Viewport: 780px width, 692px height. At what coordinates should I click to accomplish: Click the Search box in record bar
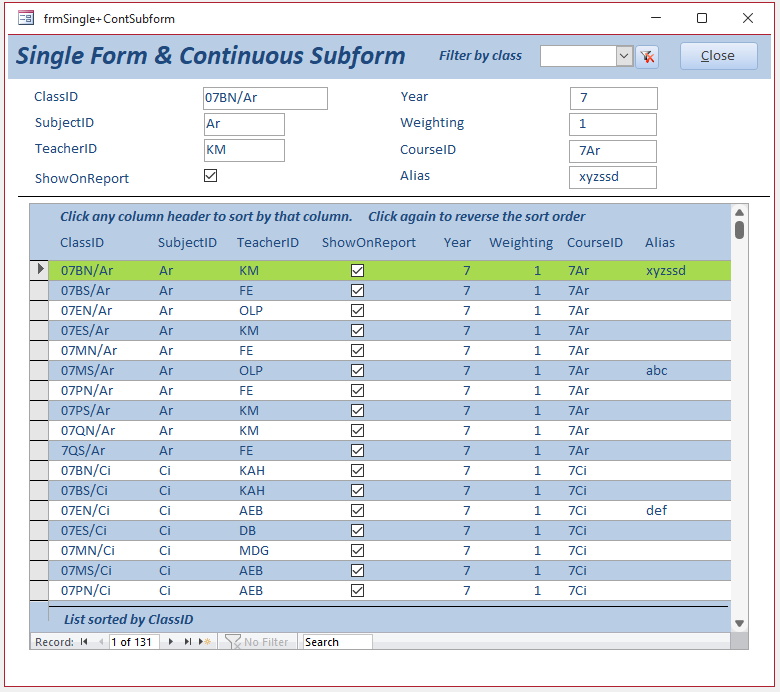coord(337,642)
